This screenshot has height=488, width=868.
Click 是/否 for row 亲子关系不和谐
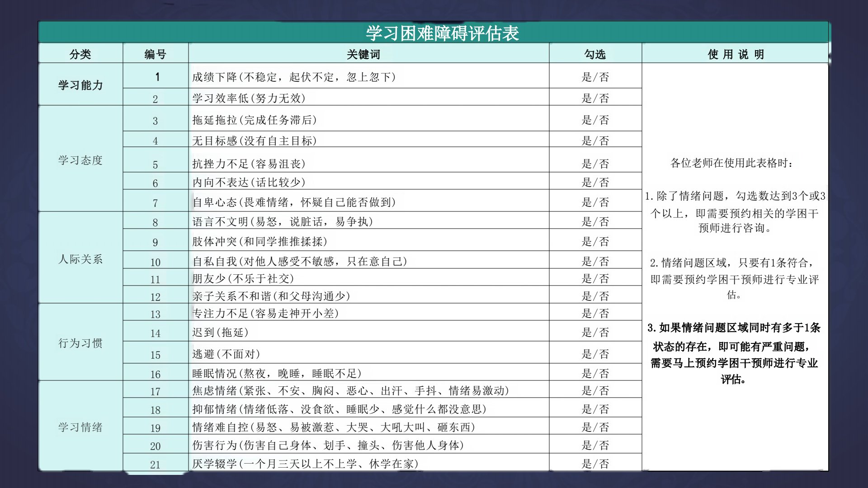595,296
